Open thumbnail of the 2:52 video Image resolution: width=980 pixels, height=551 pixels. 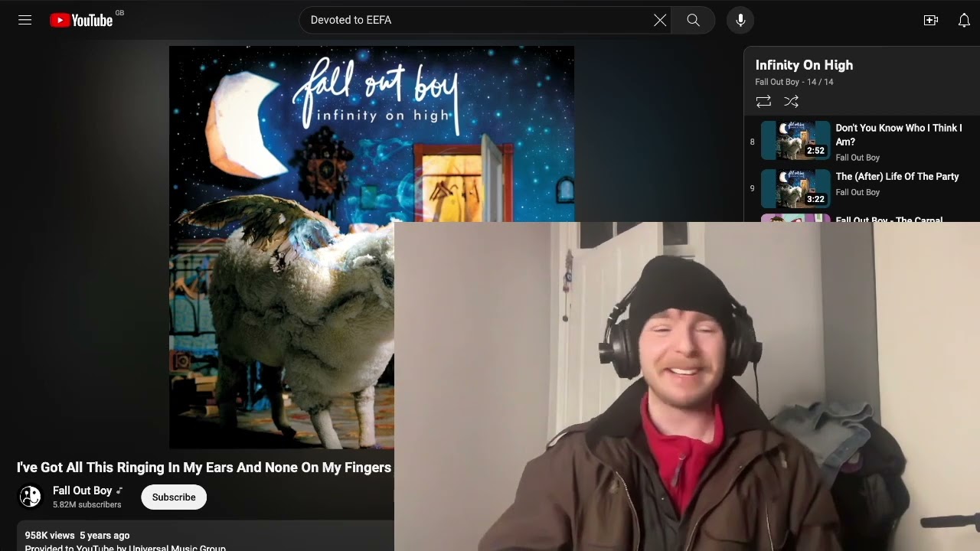[795, 141]
